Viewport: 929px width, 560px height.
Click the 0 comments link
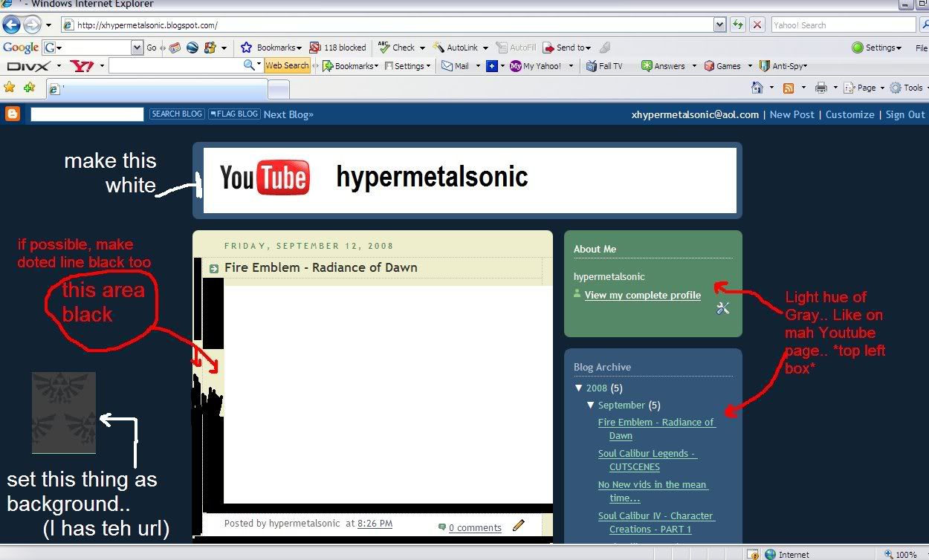tap(475, 527)
